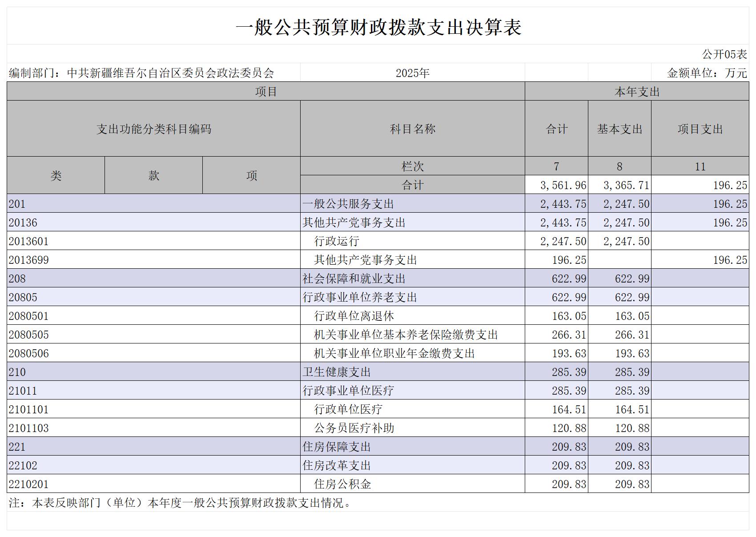The height and width of the screenshot is (537, 756).
Task: Select code cell 2013601
Action: (x=153, y=241)
